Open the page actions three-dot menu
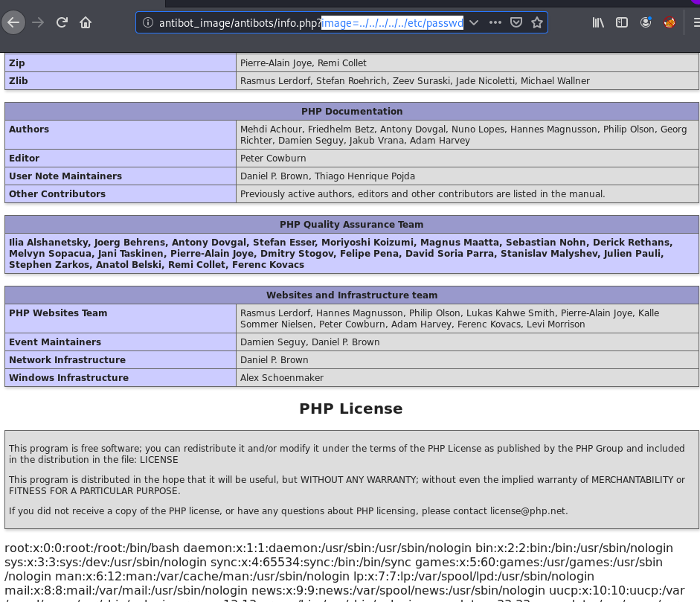This screenshot has height=602, width=700. pos(495,22)
